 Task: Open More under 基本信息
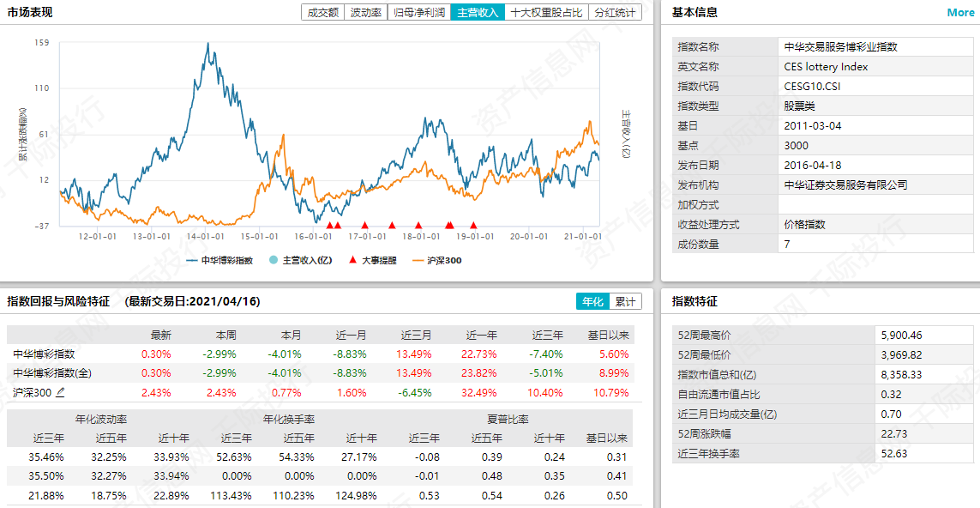pos(960,13)
